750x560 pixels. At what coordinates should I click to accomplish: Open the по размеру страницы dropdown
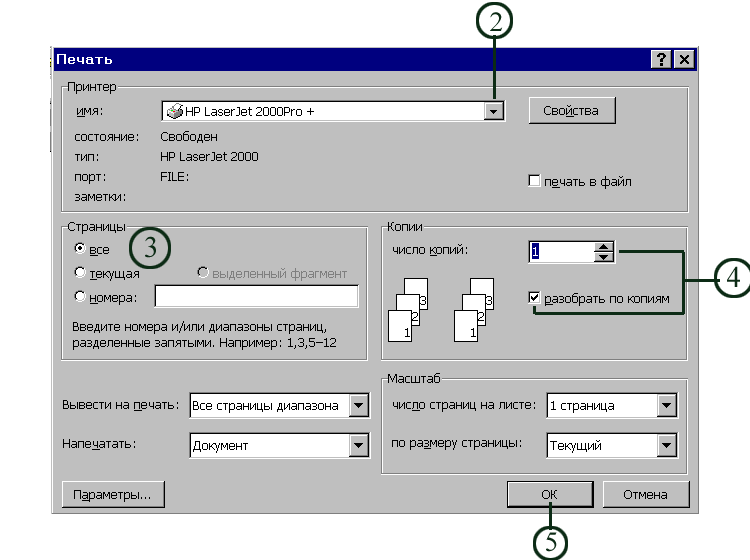point(666,445)
